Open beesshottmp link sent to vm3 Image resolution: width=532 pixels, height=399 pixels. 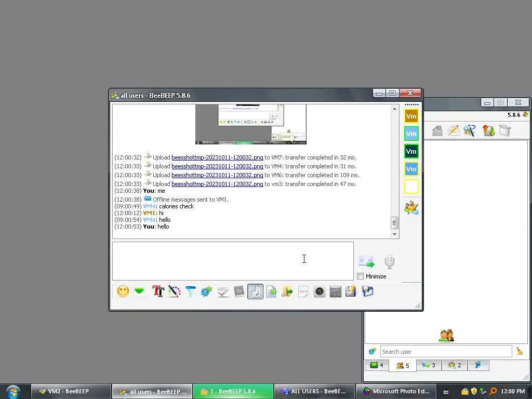(x=217, y=184)
